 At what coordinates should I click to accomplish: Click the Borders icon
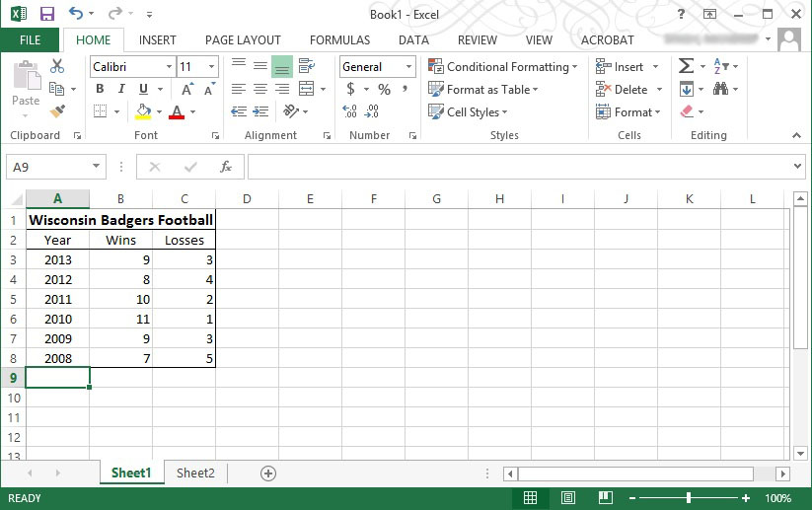[x=100, y=111]
